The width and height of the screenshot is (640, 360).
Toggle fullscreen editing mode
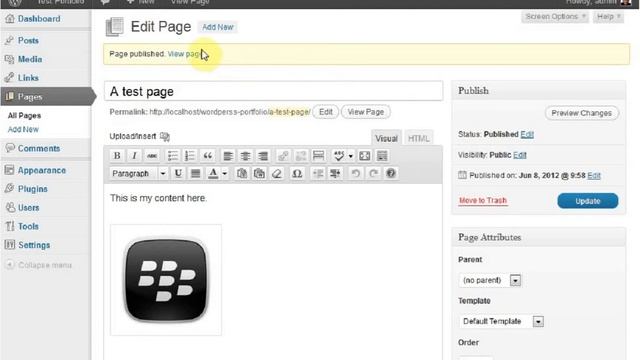point(365,156)
